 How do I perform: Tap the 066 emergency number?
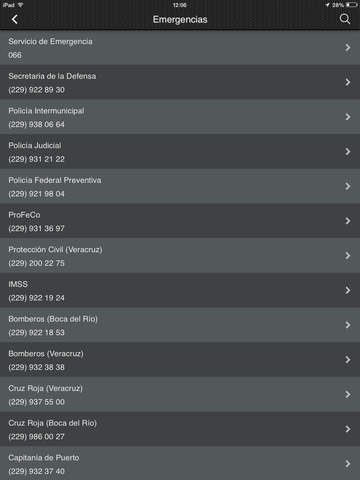tap(15, 55)
